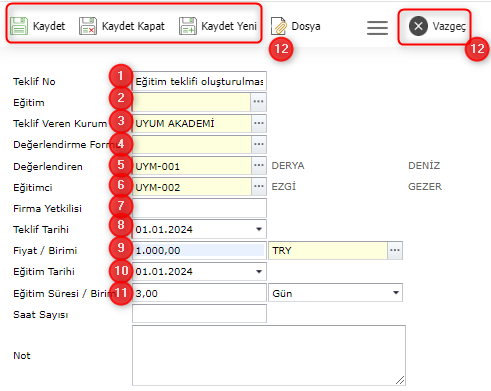Click the Teklif Tarihi date value 01.01.2024

click(x=164, y=229)
